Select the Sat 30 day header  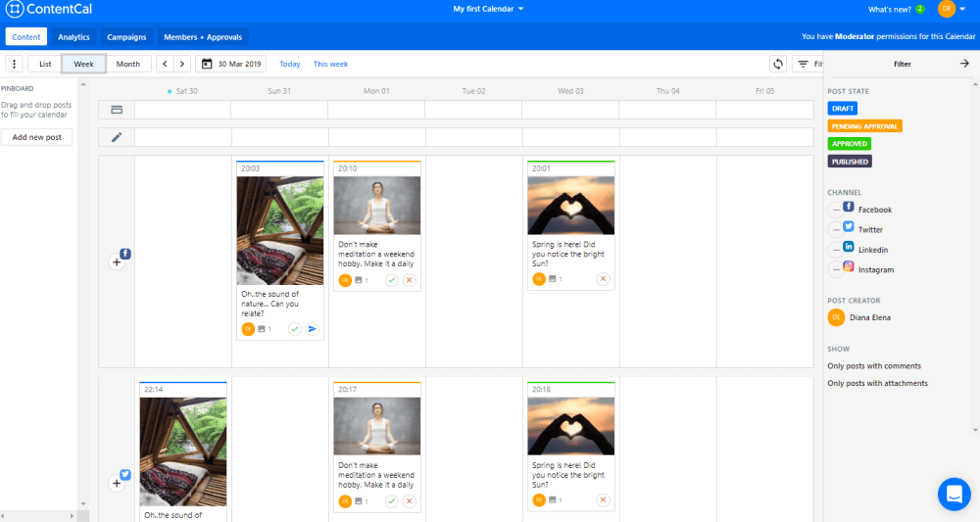(x=186, y=91)
